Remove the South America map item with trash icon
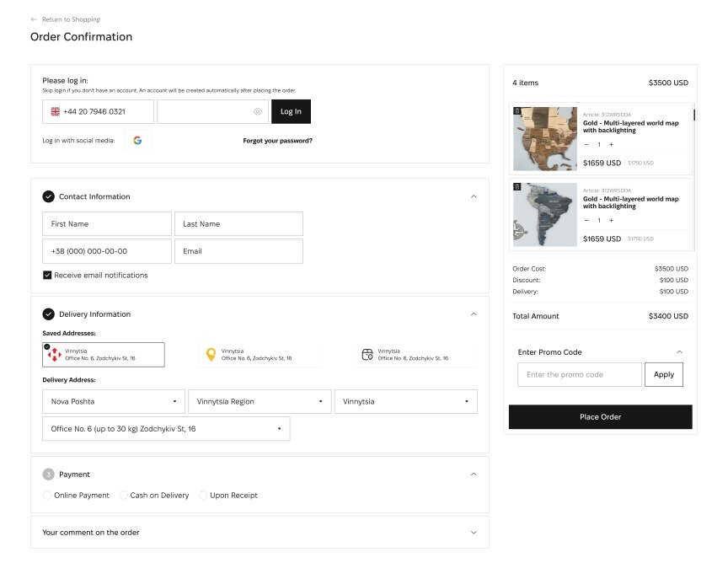This screenshot has width=728, height=579. [517, 186]
